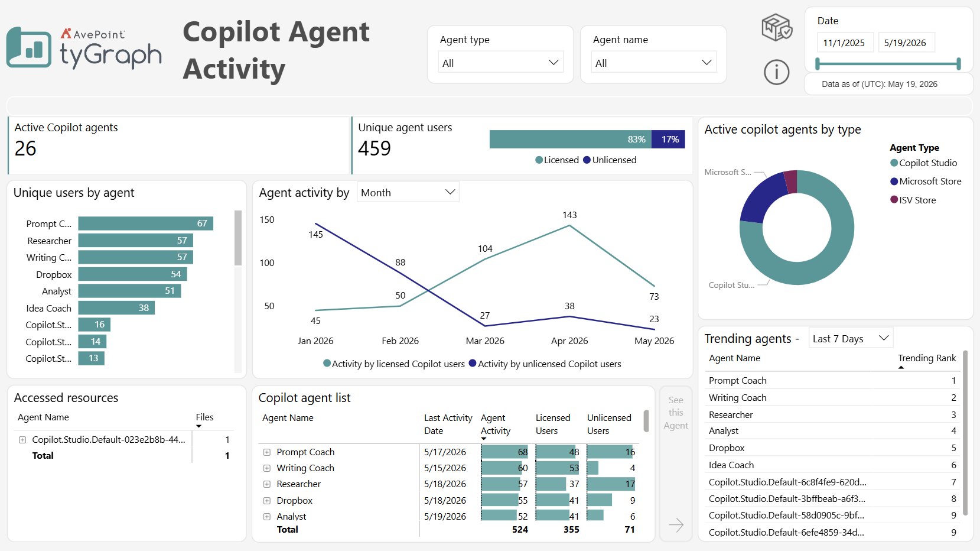Expand Copilot.Studio.Default-023e2b8b row in Accessed resources
The height and width of the screenshot is (551, 980).
tap(22, 440)
